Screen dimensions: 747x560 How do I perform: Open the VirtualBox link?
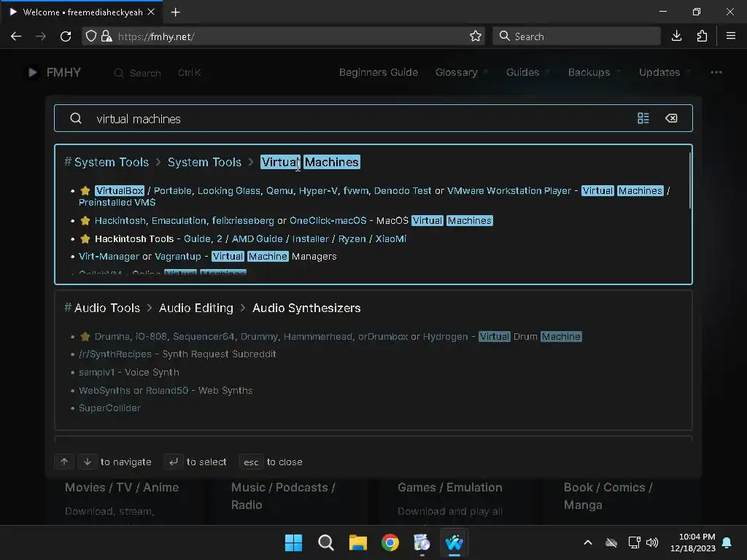tap(119, 190)
